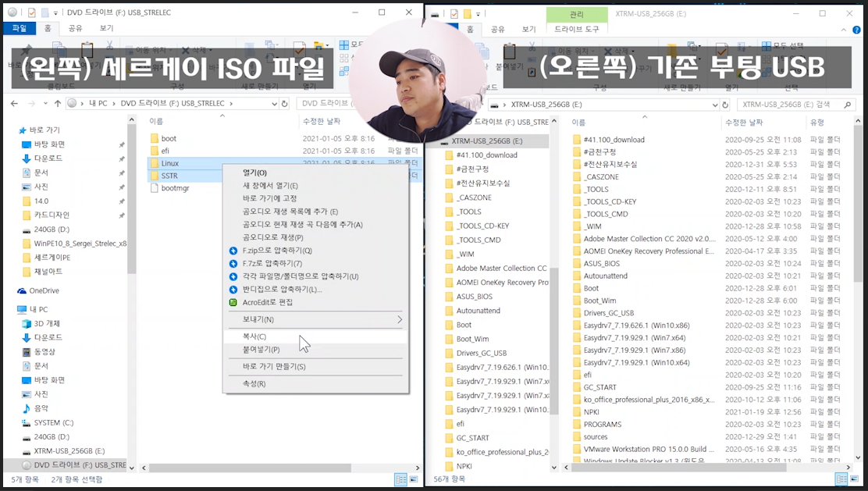Select ASUS_BIOS in right window tree pane
868x491 pixels.
[x=474, y=297]
